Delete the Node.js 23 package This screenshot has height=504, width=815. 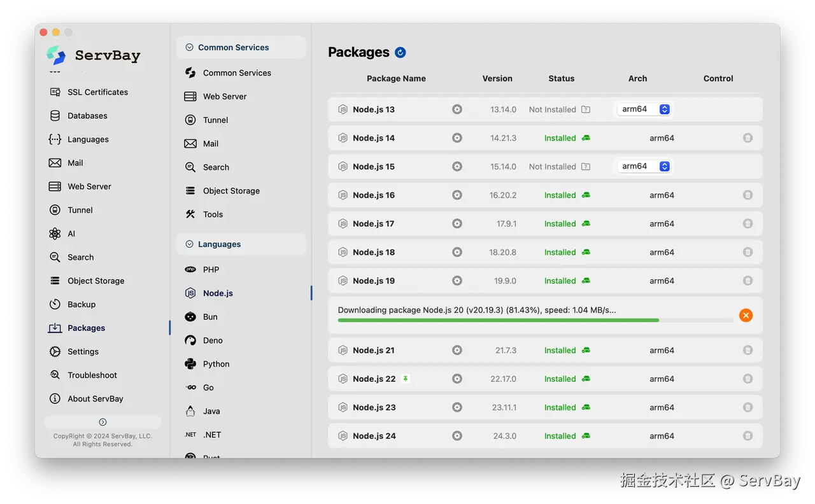point(748,407)
